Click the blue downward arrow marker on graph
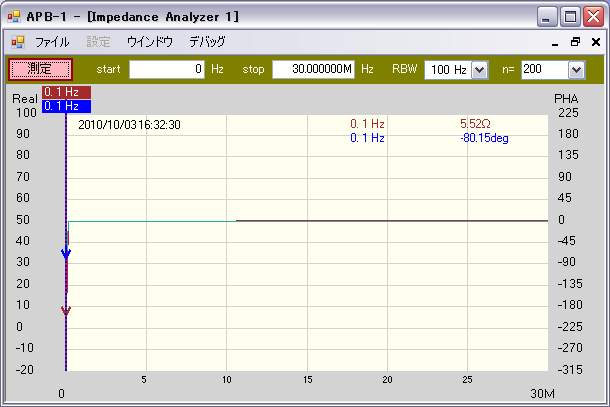Viewport: 610px width, 407px height. pos(66,254)
